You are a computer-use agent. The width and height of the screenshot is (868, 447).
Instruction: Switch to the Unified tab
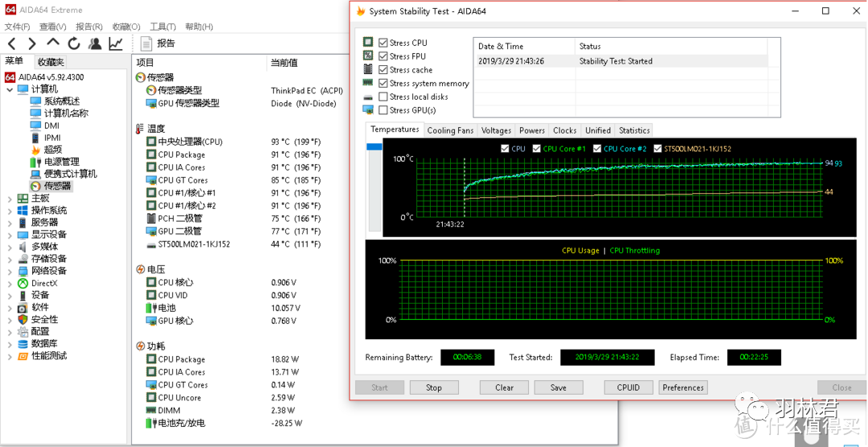(598, 130)
